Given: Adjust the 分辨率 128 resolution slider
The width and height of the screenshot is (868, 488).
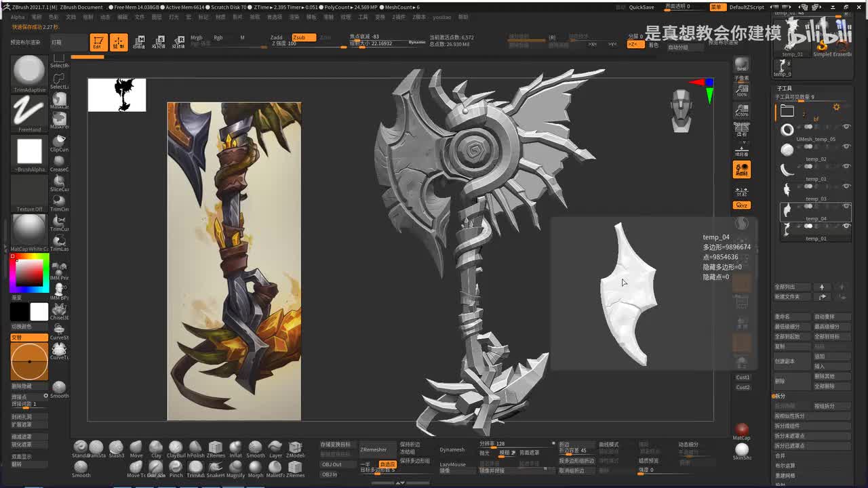Looking at the screenshot, I should [515, 444].
